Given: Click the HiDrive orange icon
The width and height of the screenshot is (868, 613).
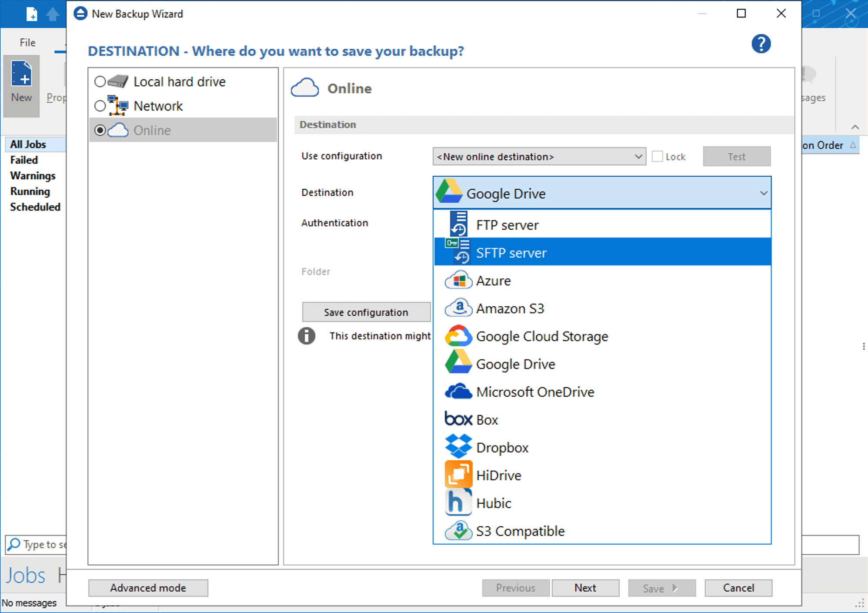Looking at the screenshot, I should [458, 475].
